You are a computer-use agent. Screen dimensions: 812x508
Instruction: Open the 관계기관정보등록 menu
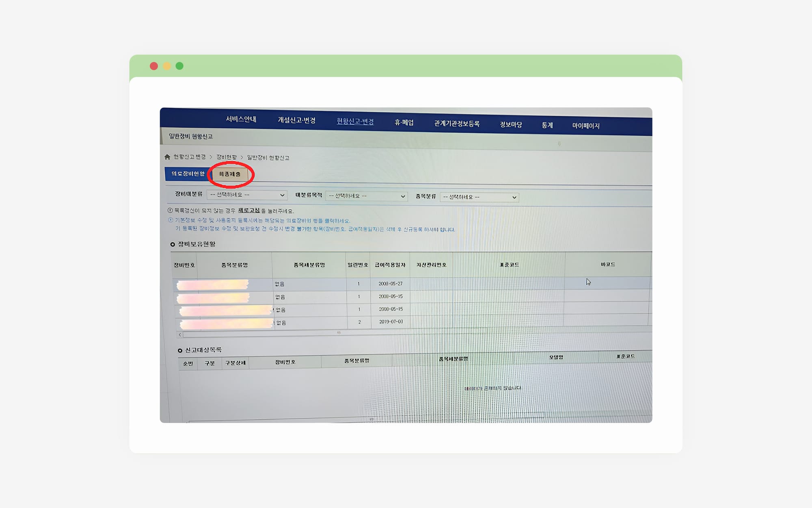coord(457,124)
